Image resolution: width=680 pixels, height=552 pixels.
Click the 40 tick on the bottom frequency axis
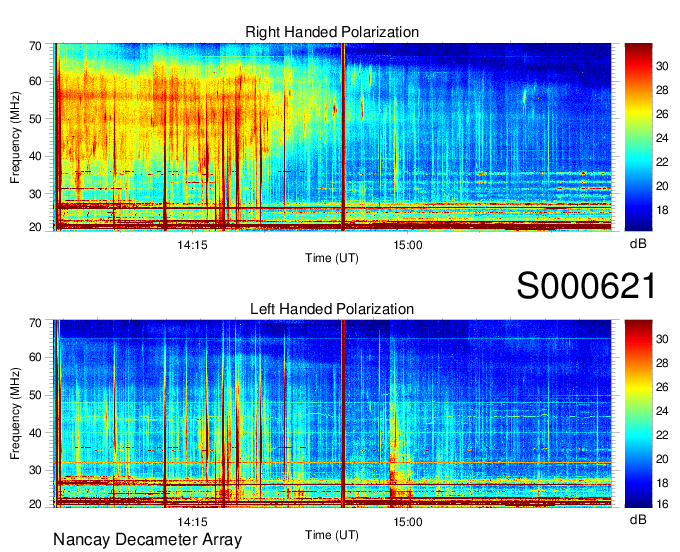[35, 433]
